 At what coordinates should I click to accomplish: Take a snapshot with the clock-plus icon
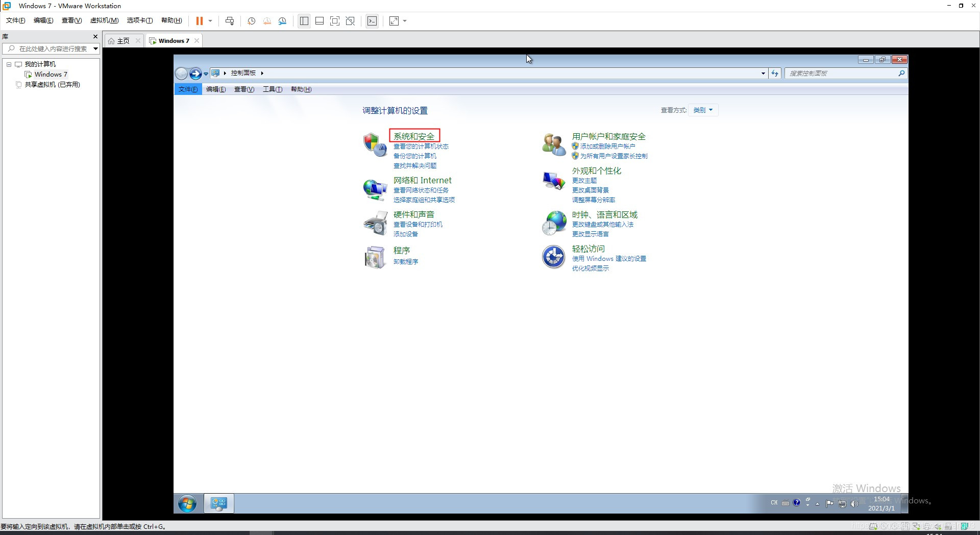coord(251,21)
